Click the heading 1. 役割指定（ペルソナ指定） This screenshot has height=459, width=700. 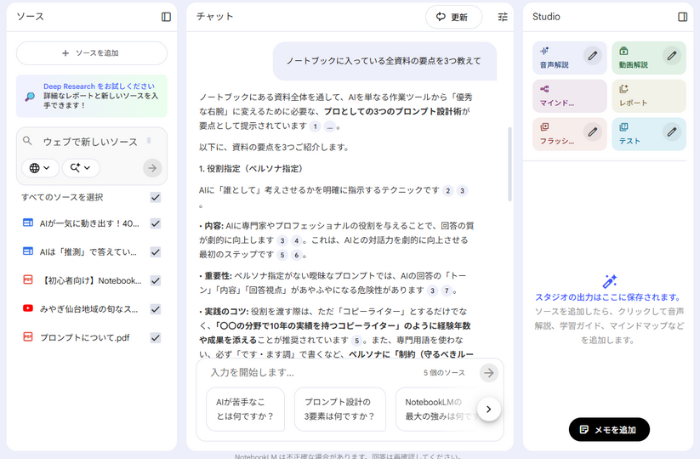tap(250, 169)
